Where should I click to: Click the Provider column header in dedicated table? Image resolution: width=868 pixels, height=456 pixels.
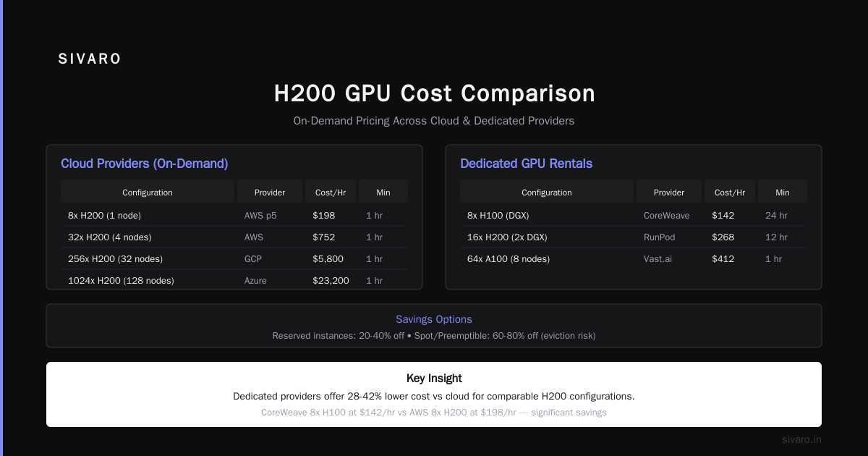[669, 193]
